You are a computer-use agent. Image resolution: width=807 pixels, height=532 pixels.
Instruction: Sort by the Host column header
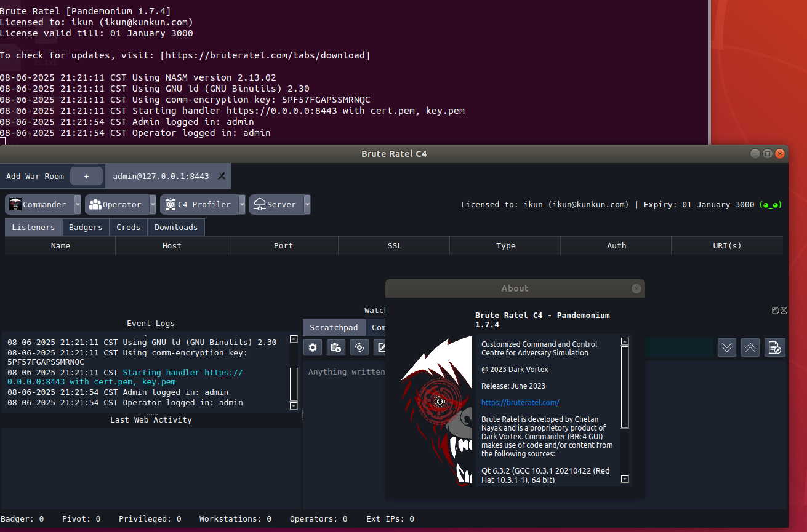tap(172, 245)
